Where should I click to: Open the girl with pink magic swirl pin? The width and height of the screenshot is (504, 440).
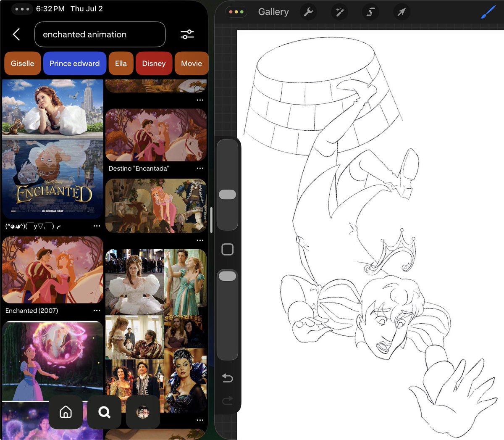[52, 361]
